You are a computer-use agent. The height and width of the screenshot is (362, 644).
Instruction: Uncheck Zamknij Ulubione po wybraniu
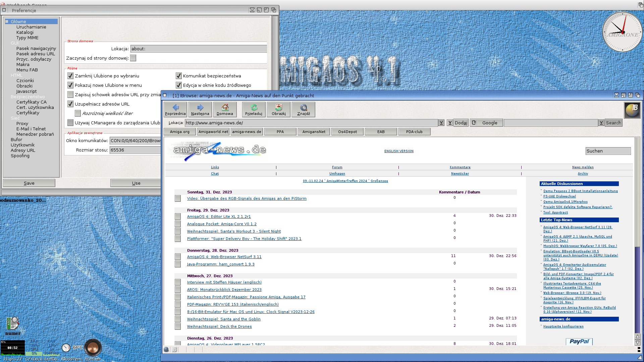point(70,76)
